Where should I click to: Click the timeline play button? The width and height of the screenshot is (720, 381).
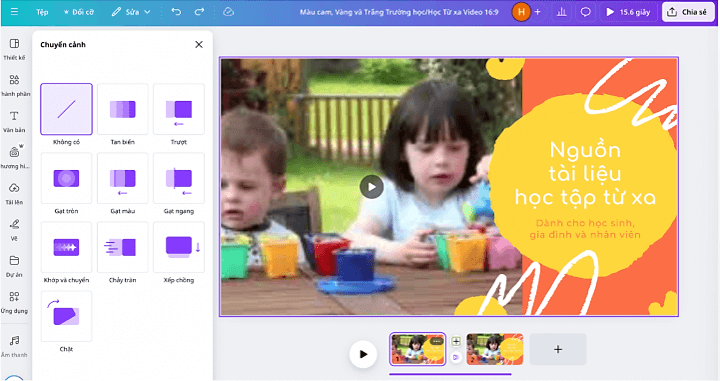363,354
